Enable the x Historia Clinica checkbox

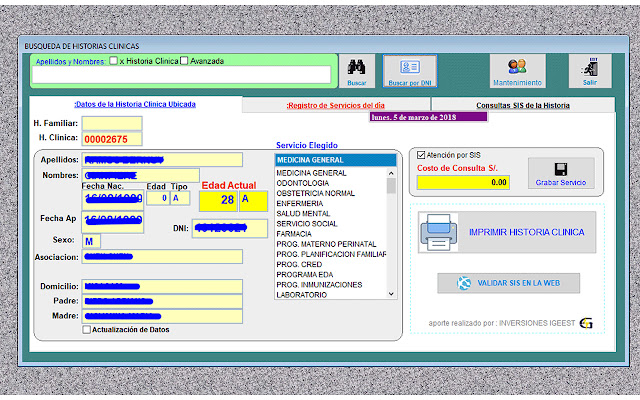(113, 61)
